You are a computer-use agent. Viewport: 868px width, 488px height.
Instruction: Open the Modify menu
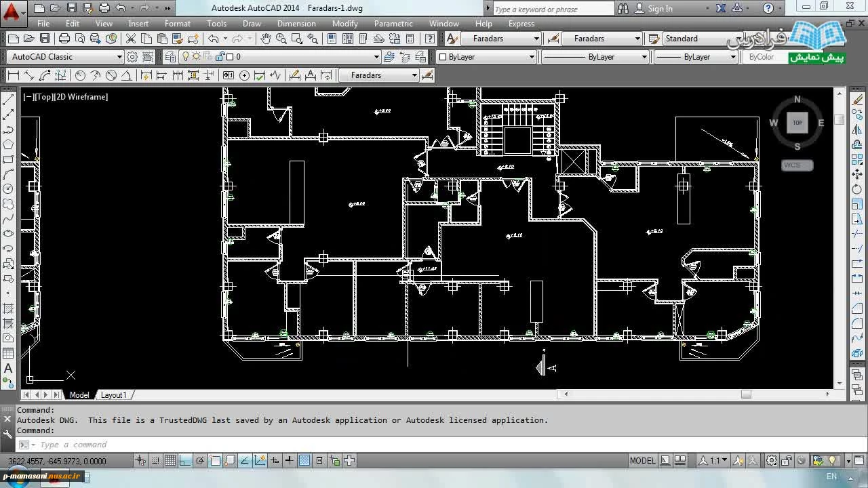[x=344, y=23]
